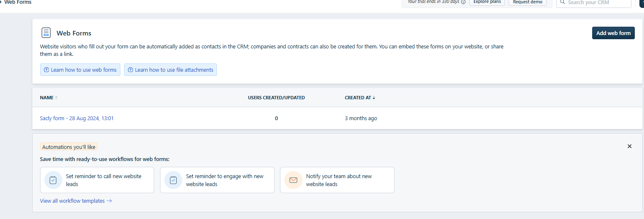Open Learn how to use file attachments
The width and height of the screenshot is (644, 219).
174,70
